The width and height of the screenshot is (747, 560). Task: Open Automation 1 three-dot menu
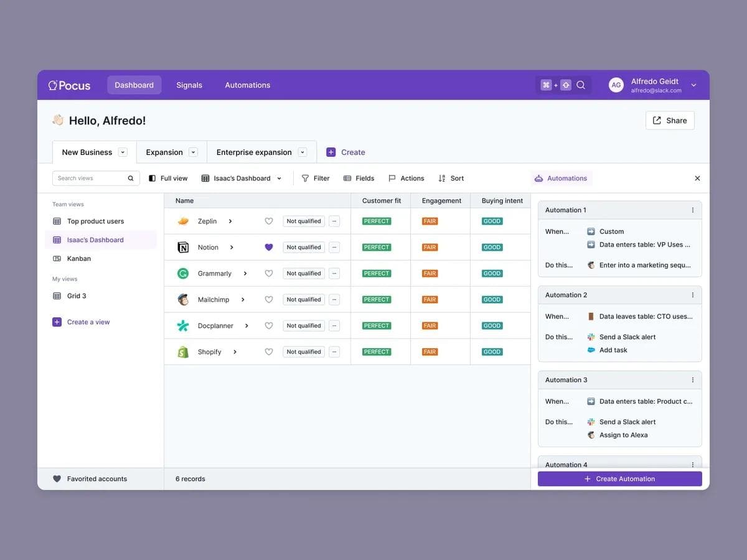tap(692, 210)
